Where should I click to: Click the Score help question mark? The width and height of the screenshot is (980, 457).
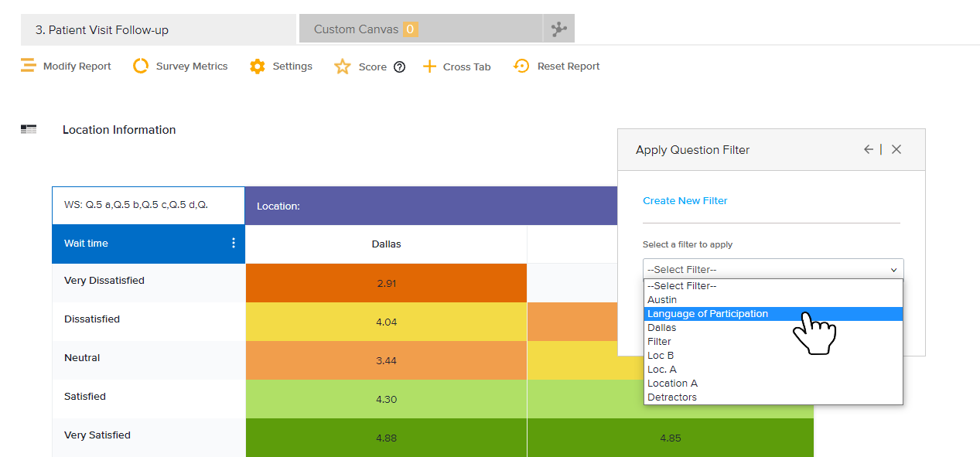point(399,67)
